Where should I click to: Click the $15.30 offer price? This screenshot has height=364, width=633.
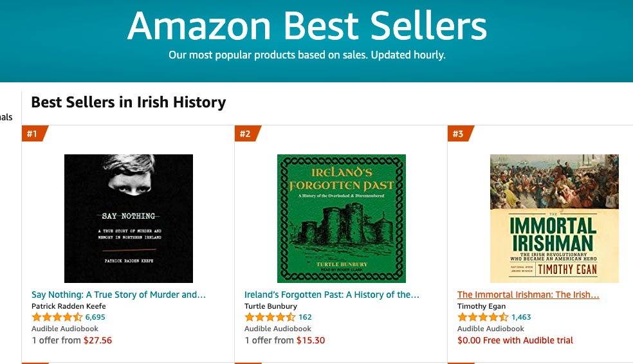[x=311, y=340]
